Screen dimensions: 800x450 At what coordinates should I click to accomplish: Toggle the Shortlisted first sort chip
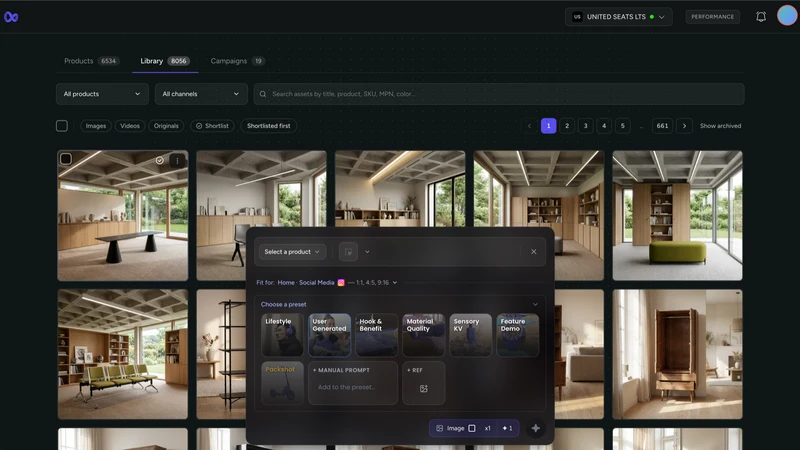pyautogui.click(x=268, y=126)
